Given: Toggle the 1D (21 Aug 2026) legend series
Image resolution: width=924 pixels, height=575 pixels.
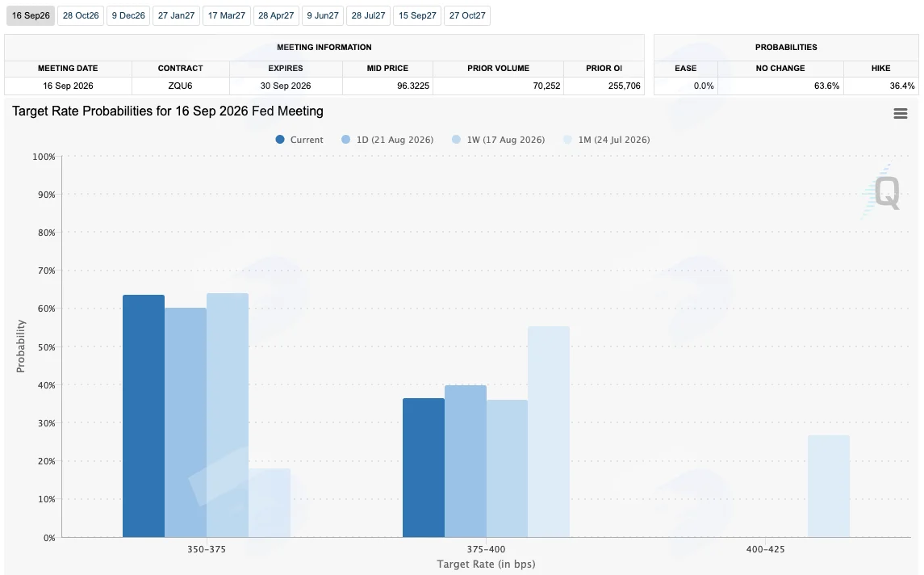Looking at the screenshot, I should tap(387, 139).
